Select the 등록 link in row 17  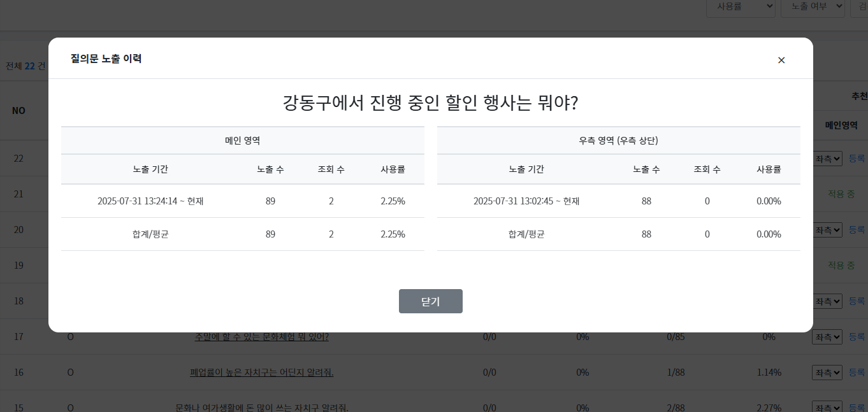coord(857,337)
